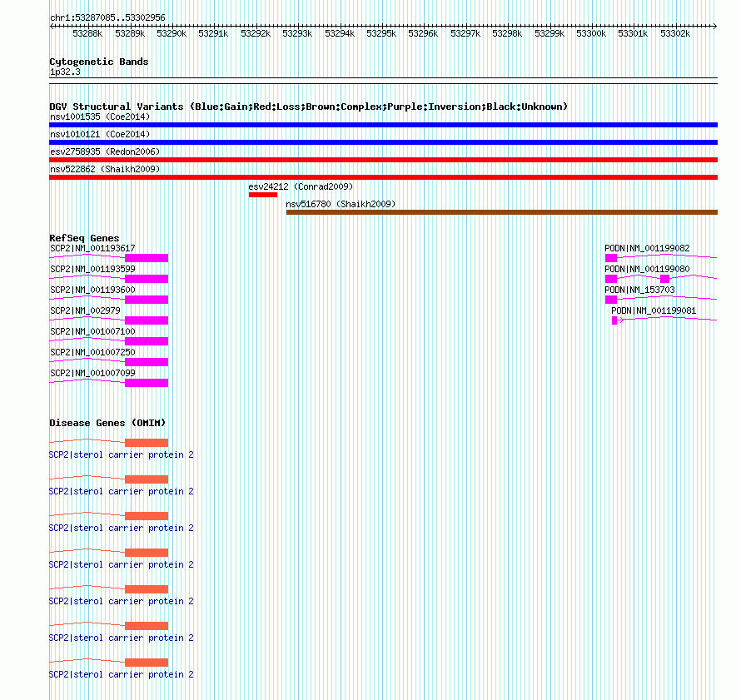Click the 53302k ruler tick label

coord(675,33)
